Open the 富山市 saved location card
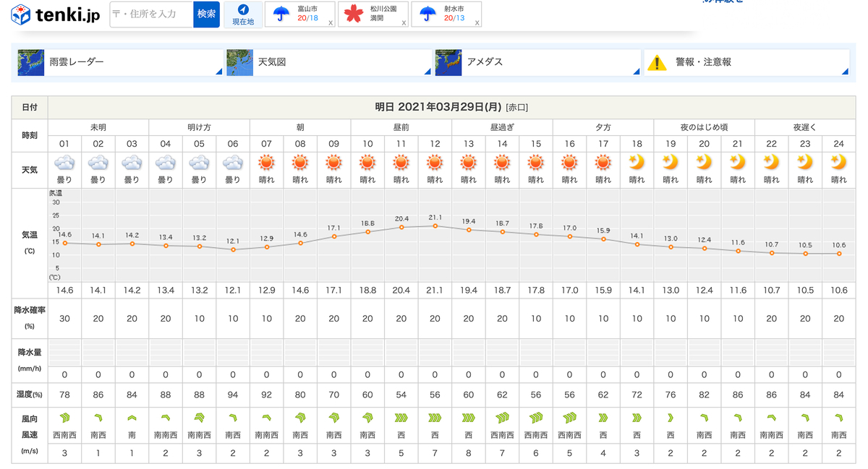 click(x=300, y=14)
